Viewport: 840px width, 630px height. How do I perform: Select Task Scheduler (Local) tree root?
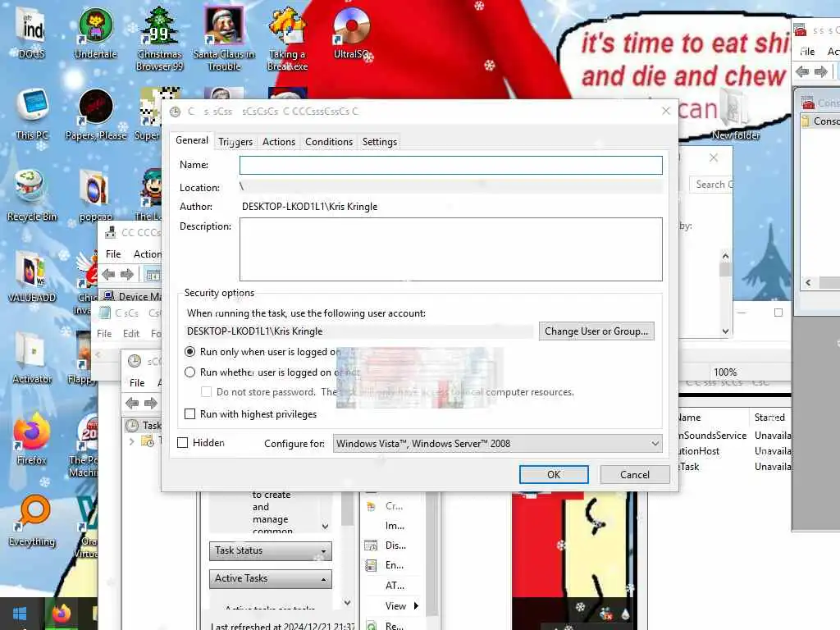pyautogui.click(x=144, y=426)
